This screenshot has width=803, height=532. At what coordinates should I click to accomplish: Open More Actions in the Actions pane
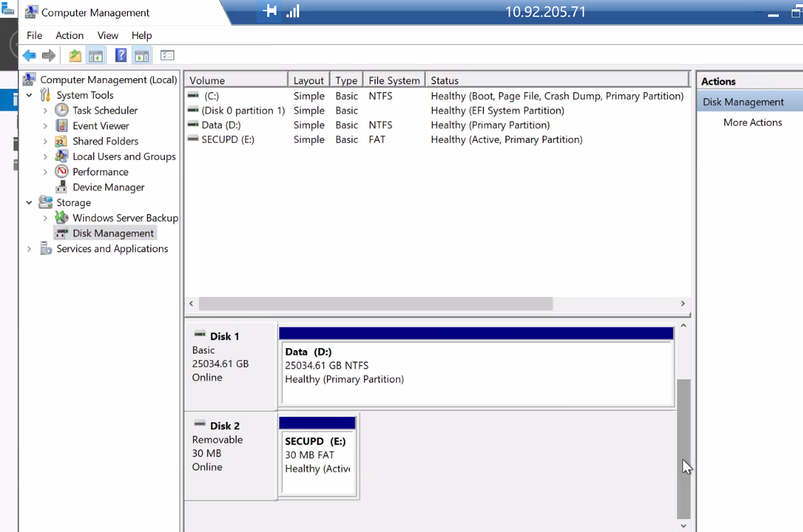pos(753,122)
